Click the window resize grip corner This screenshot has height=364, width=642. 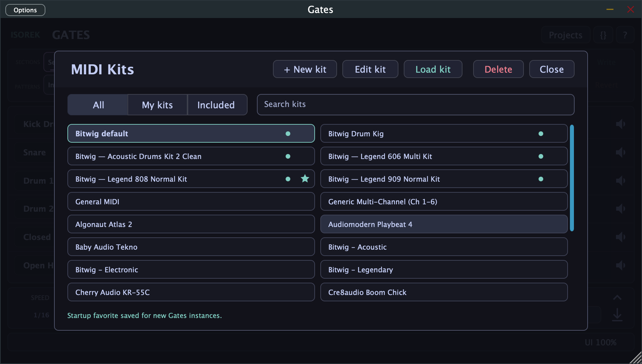click(635, 357)
